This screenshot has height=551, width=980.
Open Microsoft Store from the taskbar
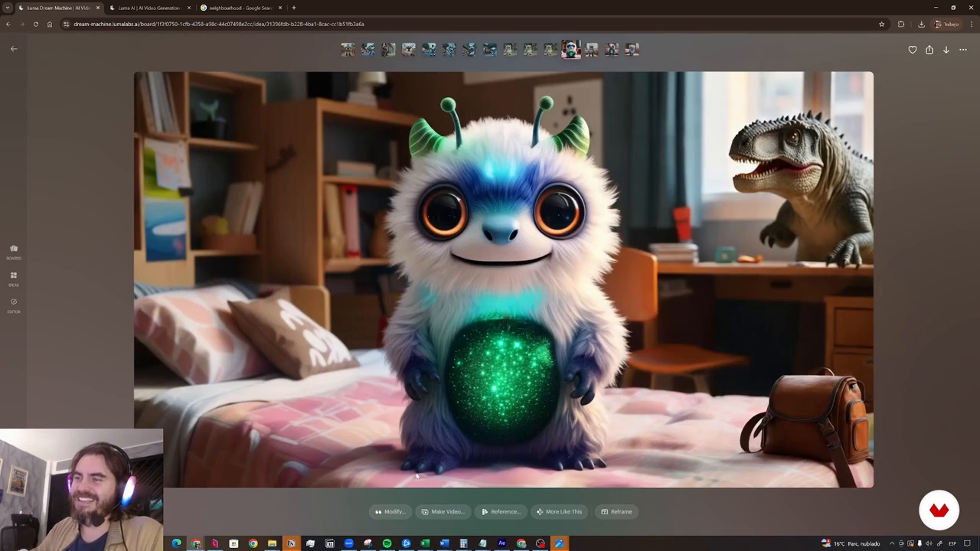(234, 543)
